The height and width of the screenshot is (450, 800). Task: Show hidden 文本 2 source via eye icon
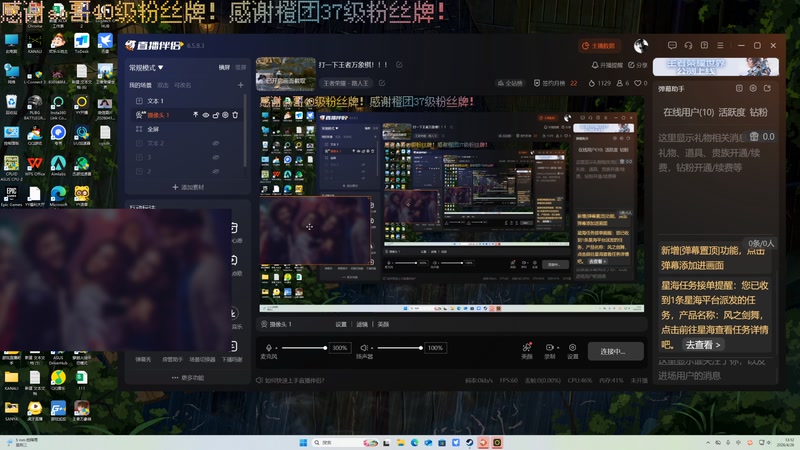tap(216, 143)
